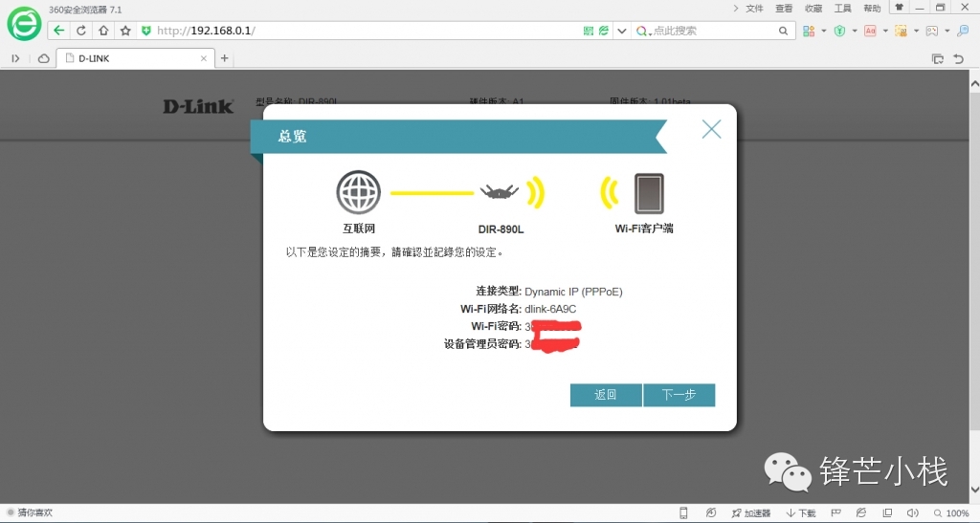Toggle the sidebar panel icon left of tabs
The image size is (980, 523).
coord(15,58)
